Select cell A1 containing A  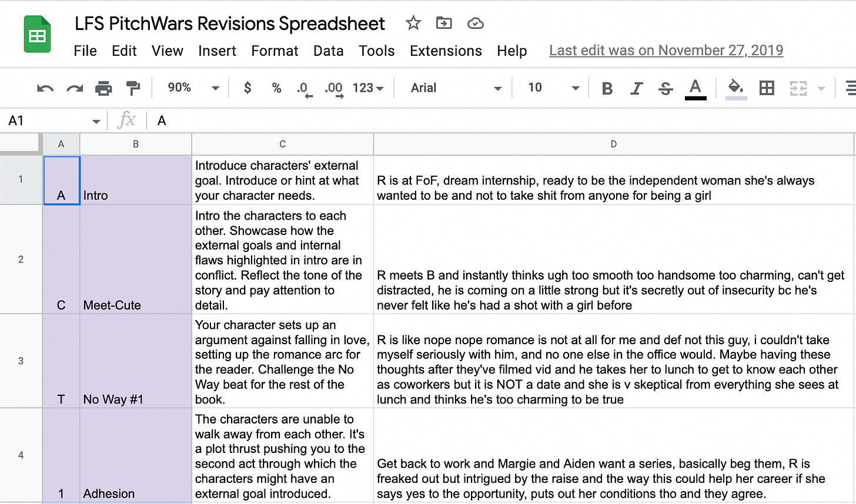coord(61,180)
